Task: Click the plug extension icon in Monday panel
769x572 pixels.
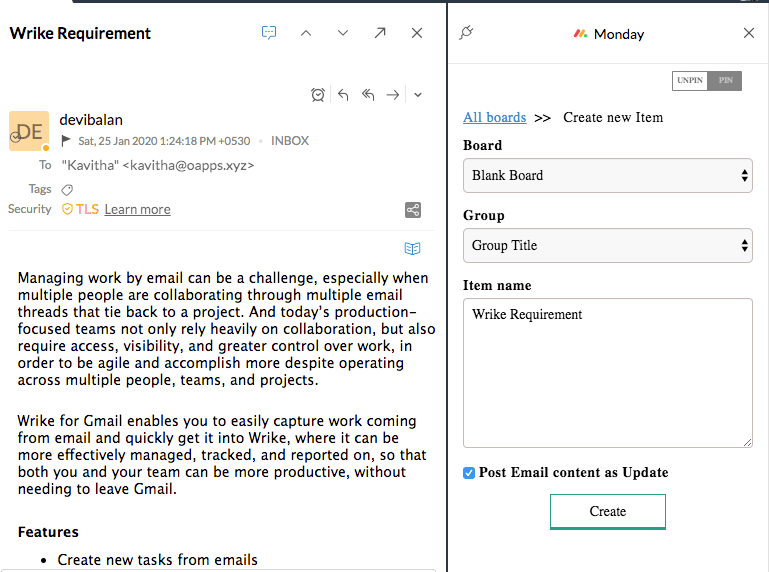Action: pos(466,32)
